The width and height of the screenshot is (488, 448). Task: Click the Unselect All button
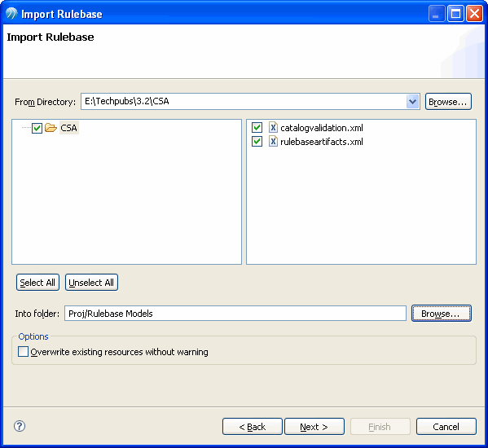[x=91, y=282]
